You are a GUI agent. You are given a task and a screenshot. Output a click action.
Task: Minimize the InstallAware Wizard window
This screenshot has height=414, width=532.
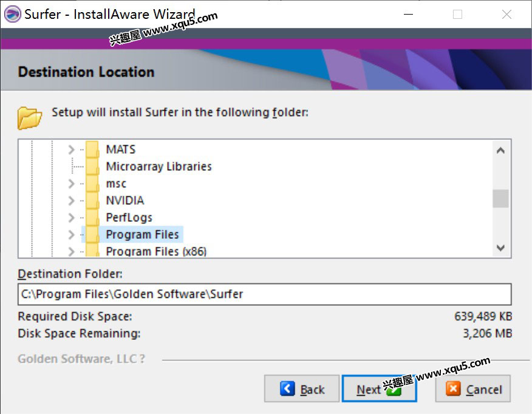409,14
